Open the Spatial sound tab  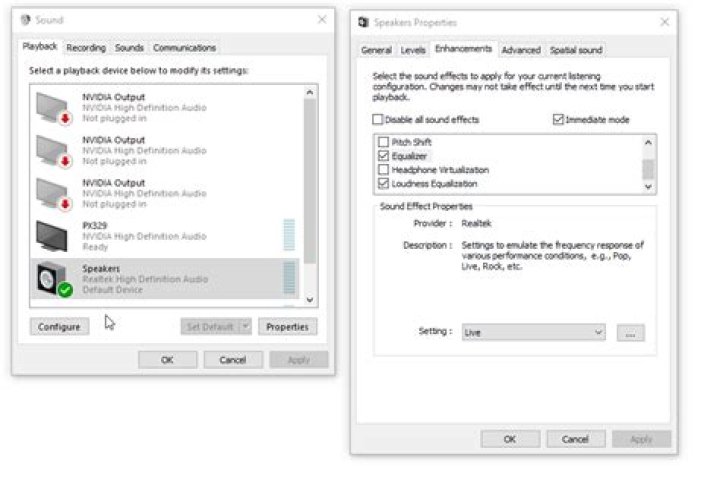576,50
